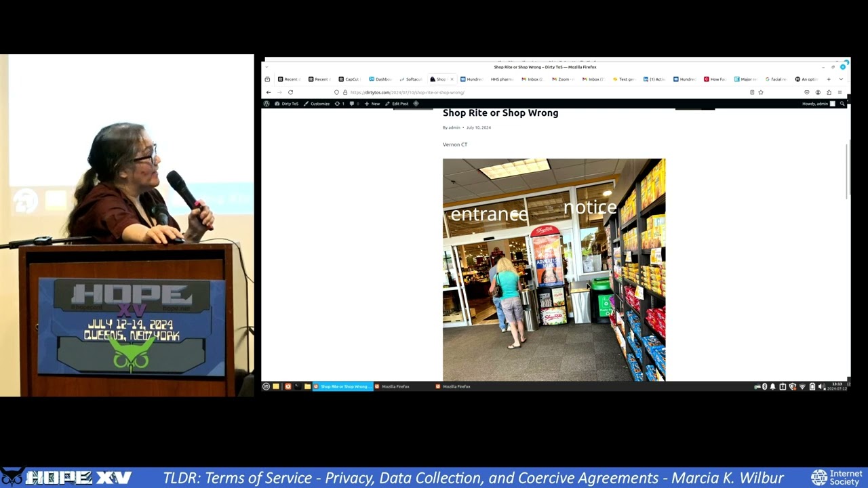Click + New in the admin bar
The width and height of the screenshot is (868, 488).
[x=372, y=104]
